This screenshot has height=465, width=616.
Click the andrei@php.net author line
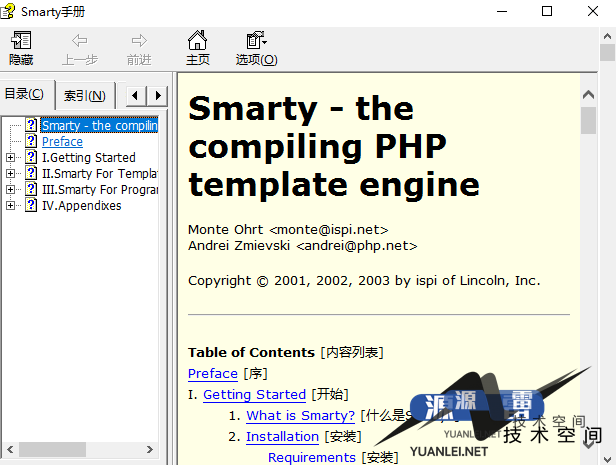[x=302, y=245]
